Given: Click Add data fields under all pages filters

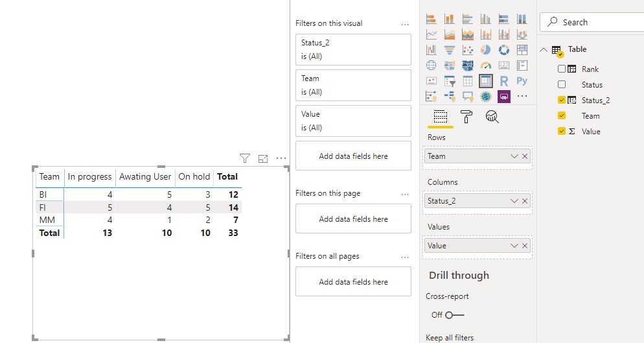Looking at the screenshot, I should coord(353,281).
